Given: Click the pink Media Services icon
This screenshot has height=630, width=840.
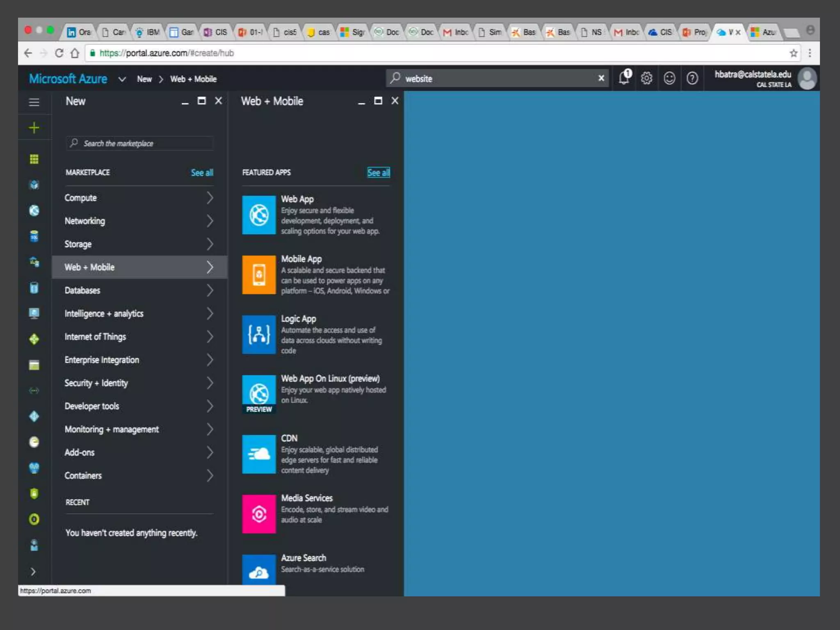Looking at the screenshot, I should tap(259, 514).
